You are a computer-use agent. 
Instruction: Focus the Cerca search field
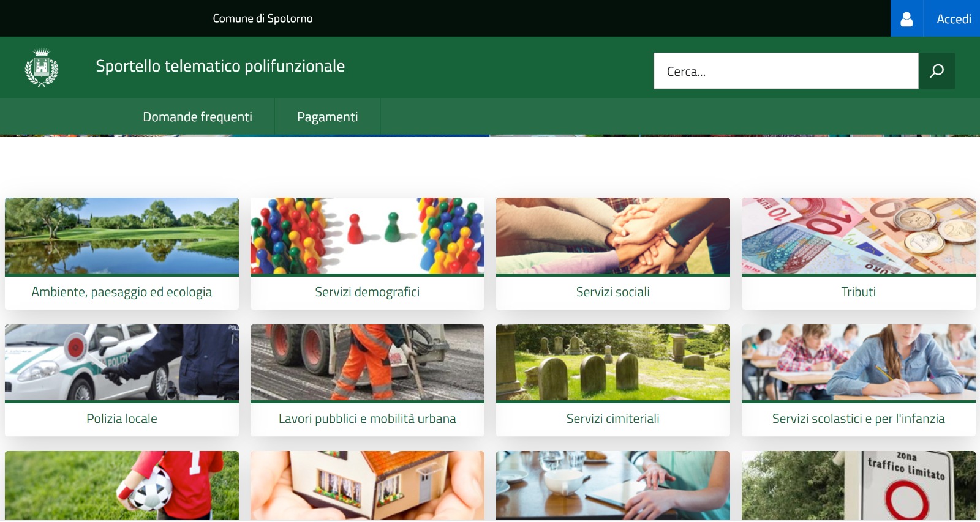pyautogui.click(x=786, y=71)
